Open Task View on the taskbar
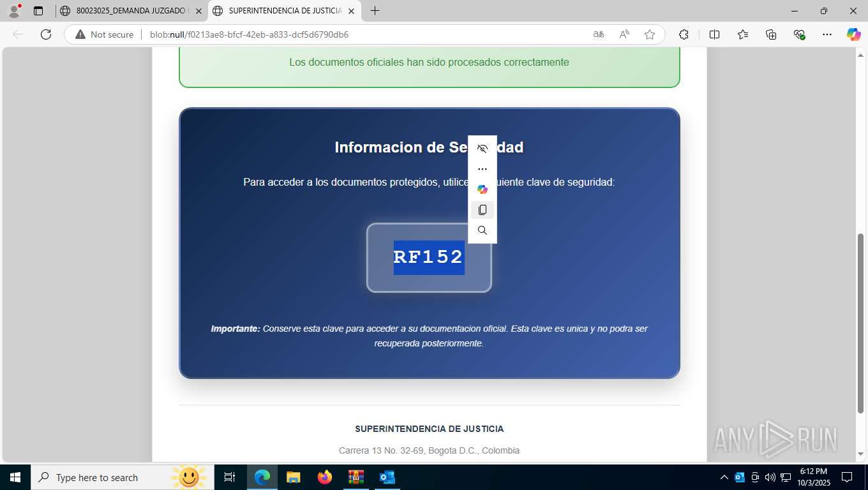Viewport: 868px width, 490px height. (x=230, y=477)
